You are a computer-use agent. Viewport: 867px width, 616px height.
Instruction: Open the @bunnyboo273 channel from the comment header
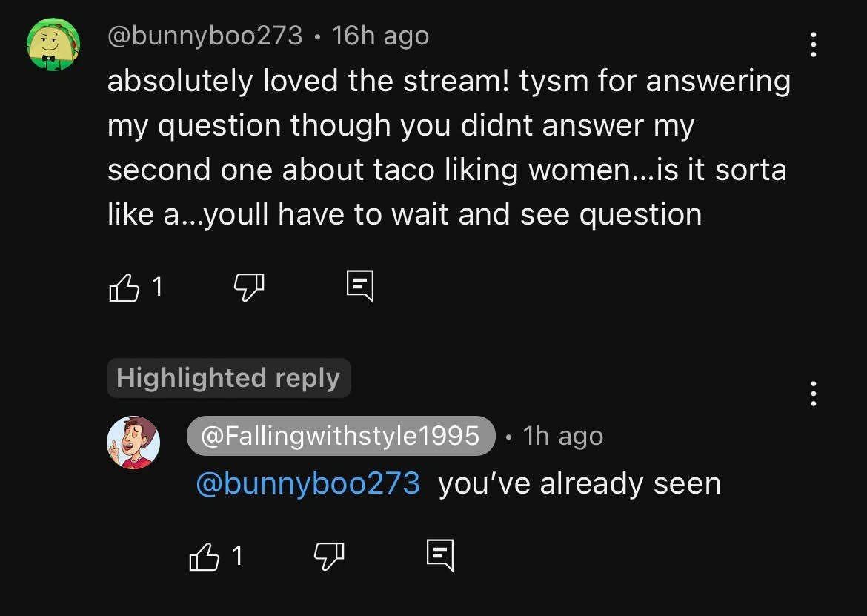click(205, 36)
